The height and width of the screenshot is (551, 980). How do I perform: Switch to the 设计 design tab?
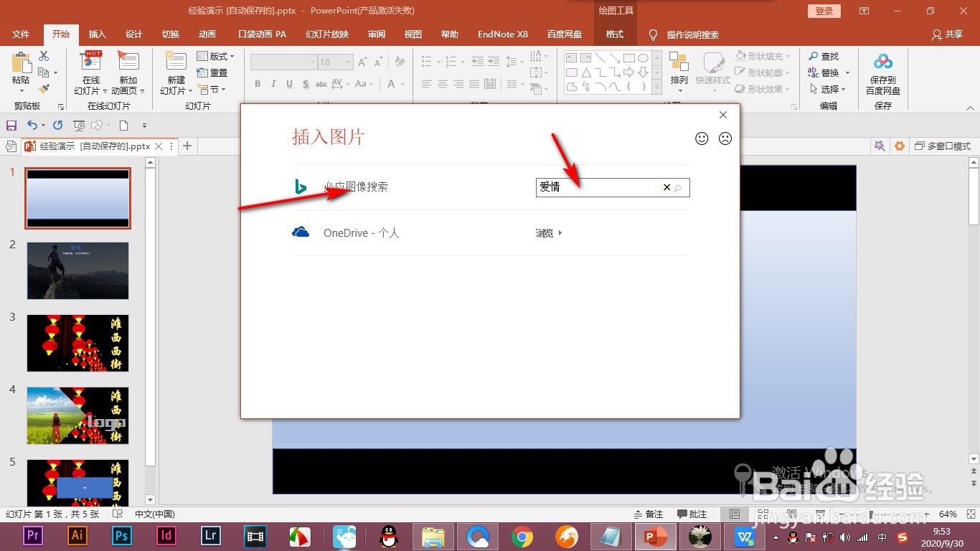pos(134,34)
